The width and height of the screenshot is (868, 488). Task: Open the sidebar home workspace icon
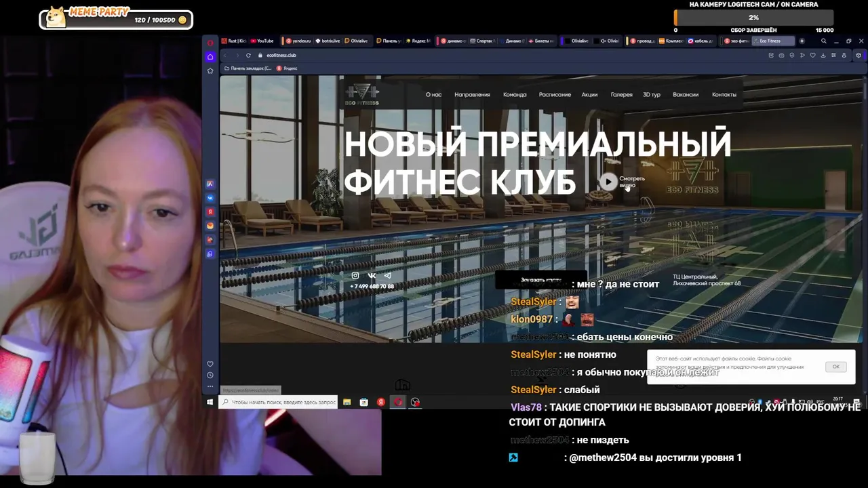click(x=210, y=57)
